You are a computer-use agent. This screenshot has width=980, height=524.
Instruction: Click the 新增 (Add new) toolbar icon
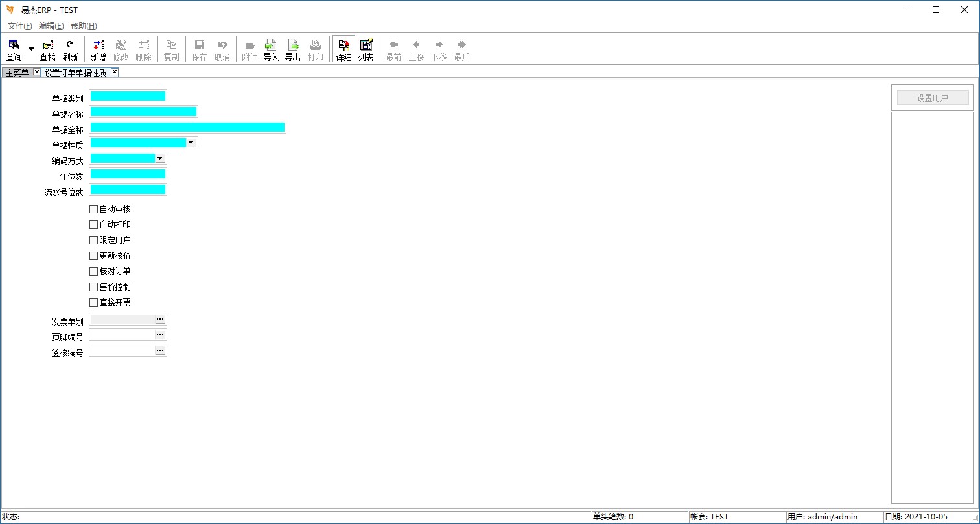pos(98,49)
